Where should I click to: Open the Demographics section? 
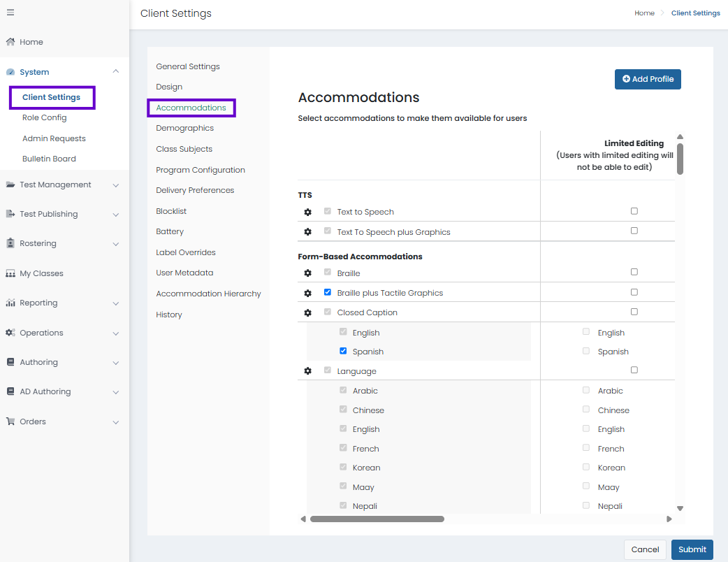(x=184, y=128)
